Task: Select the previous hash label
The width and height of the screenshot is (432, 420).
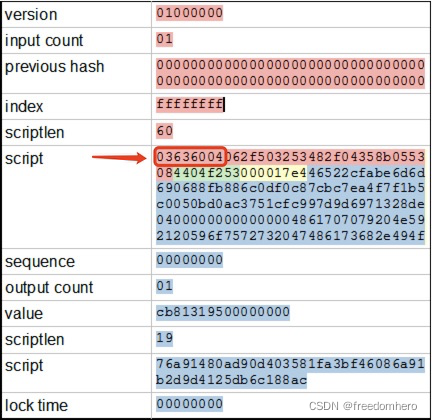Action: [54, 66]
